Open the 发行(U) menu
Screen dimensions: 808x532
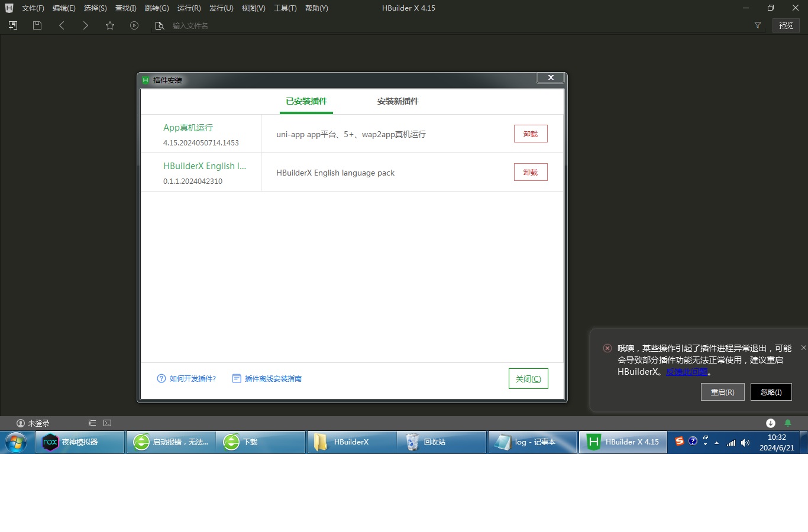point(221,8)
